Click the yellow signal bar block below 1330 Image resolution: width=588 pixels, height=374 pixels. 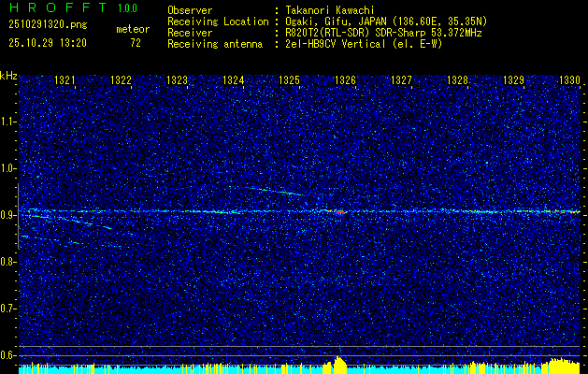(x=560, y=367)
